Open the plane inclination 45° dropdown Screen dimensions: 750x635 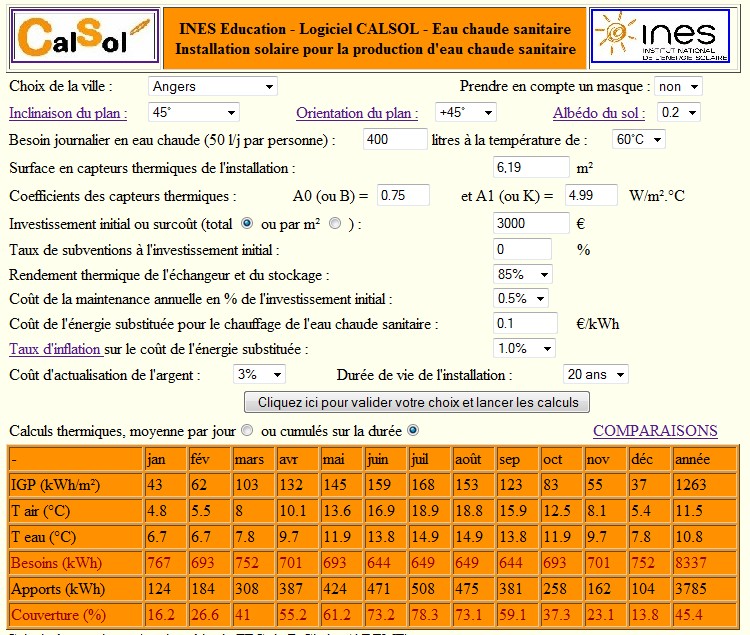pyautogui.click(x=194, y=113)
